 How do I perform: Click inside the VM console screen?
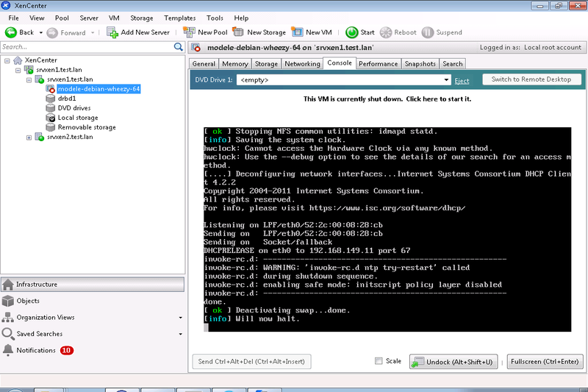[x=387, y=229]
